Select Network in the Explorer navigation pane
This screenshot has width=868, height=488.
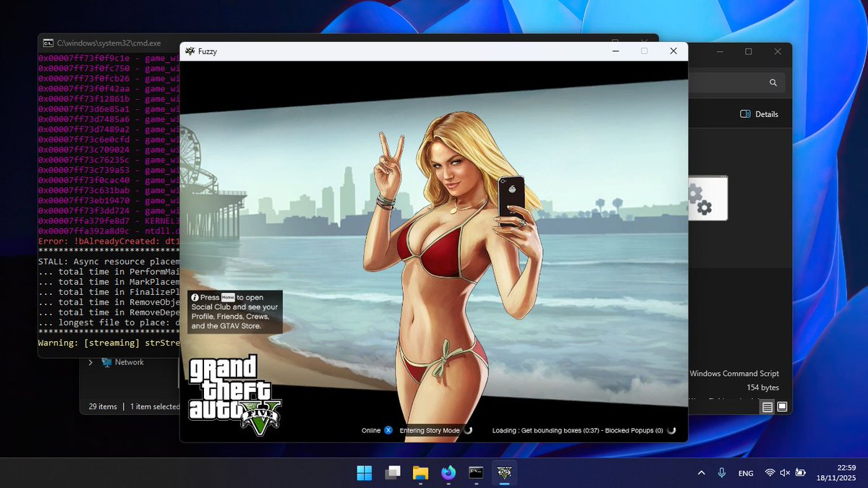(123, 362)
